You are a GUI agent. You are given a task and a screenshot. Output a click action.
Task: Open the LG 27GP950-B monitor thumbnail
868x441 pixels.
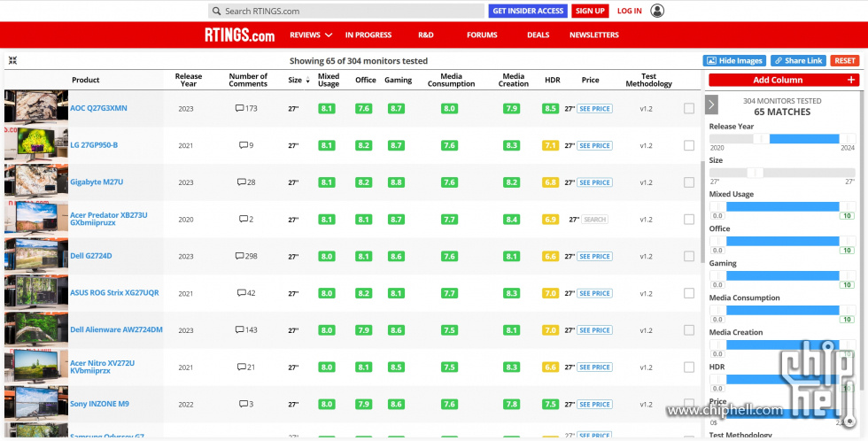pyautogui.click(x=36, y=143)
